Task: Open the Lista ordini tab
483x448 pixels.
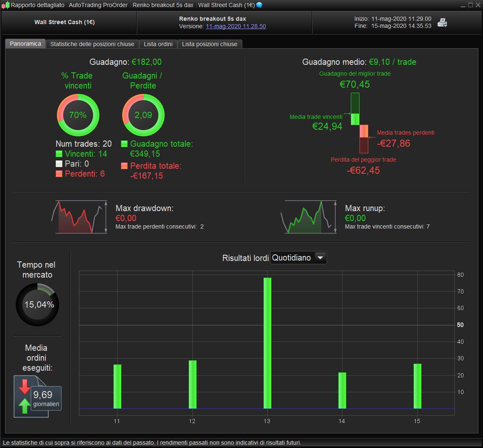Action: coord(158,44)
